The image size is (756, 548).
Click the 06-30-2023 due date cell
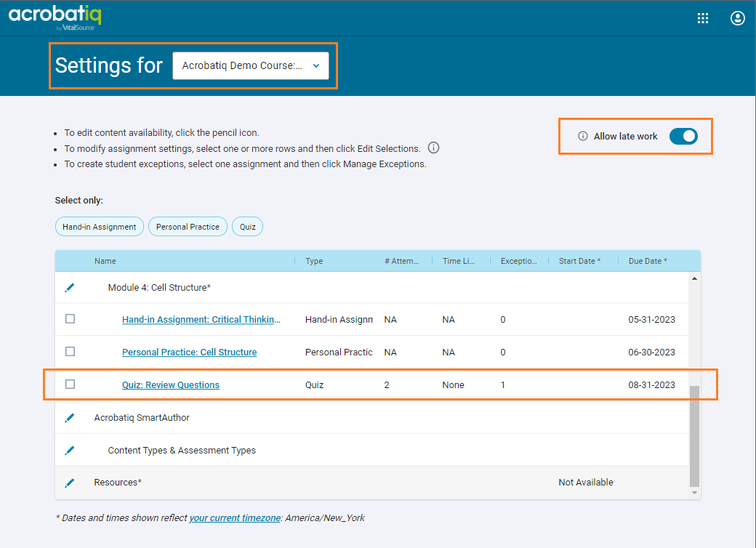pyautogui.click(x=651, y=352)
